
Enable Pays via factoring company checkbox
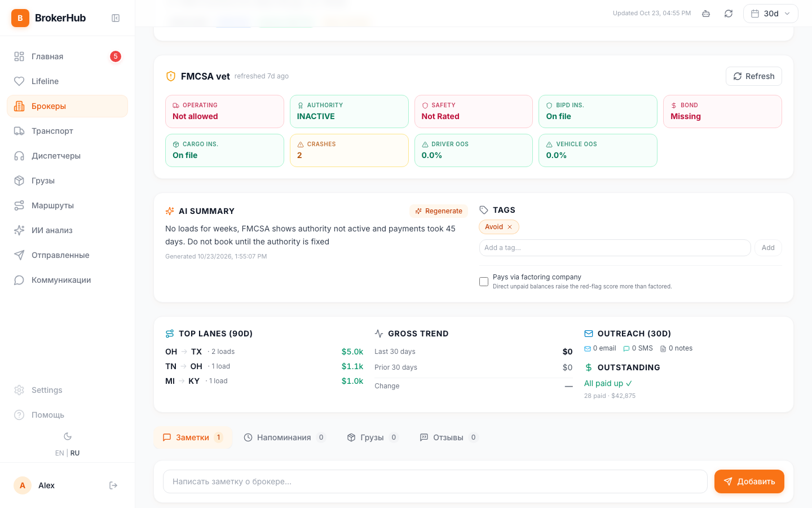(484, 282)
